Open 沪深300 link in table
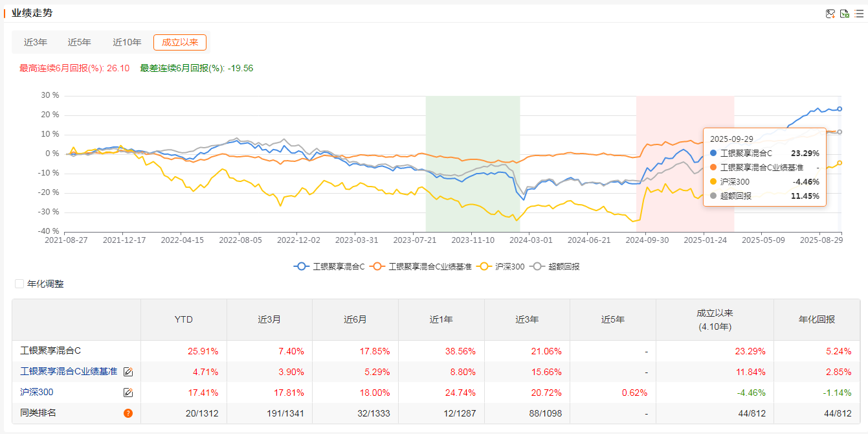 click(x=37, y=393)
